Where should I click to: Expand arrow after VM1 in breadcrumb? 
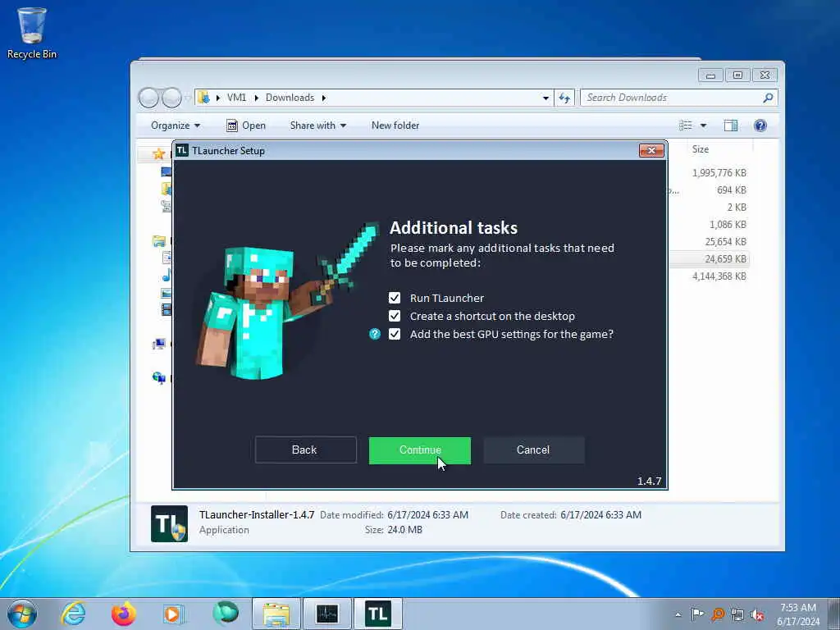click(256, 98)
